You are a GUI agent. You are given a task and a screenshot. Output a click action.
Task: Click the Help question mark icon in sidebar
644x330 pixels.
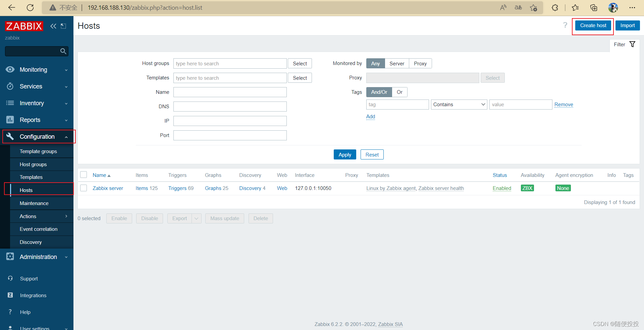(x=10, y=312)
